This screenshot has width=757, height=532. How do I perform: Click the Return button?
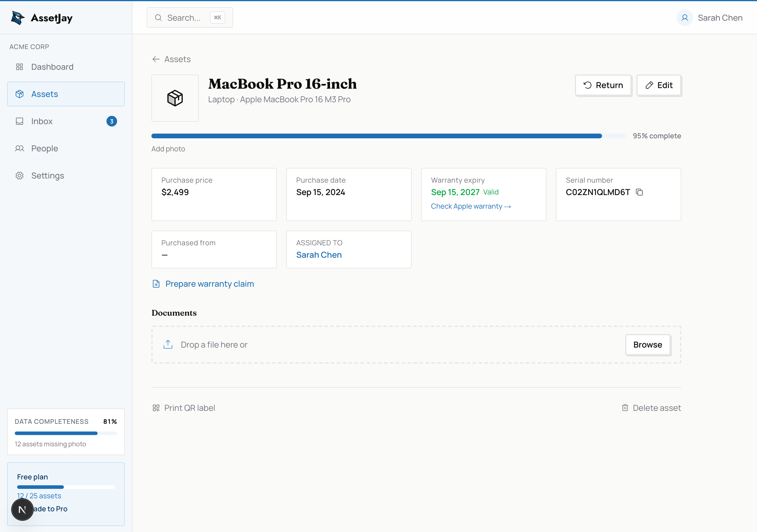pyautogui.click(x=603, y=85)
